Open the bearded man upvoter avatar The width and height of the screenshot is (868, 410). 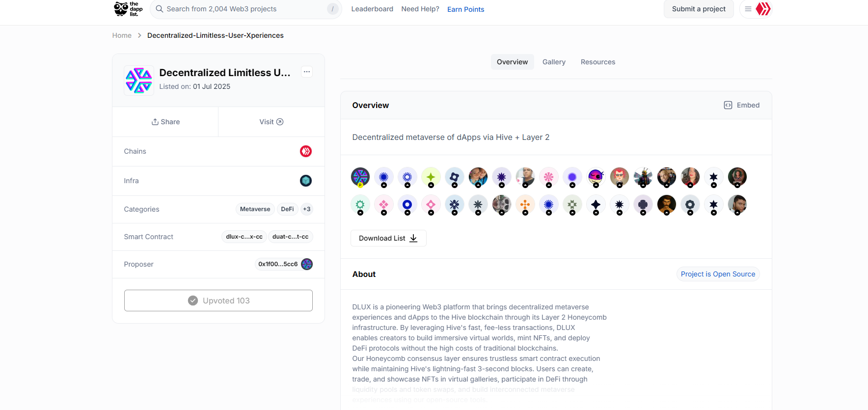click(667, 204)
